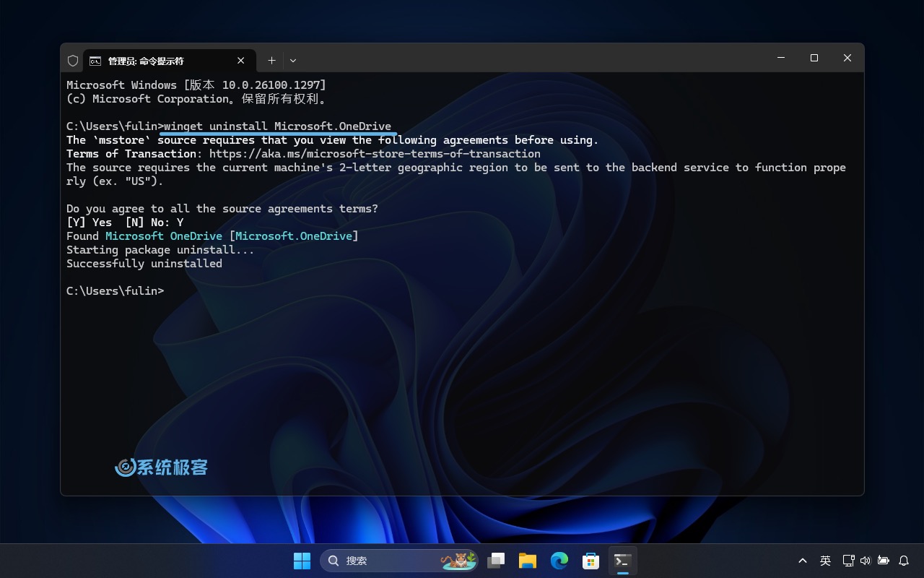Click the last C:\Users\fulin> prompt

[x=115, y=291]
